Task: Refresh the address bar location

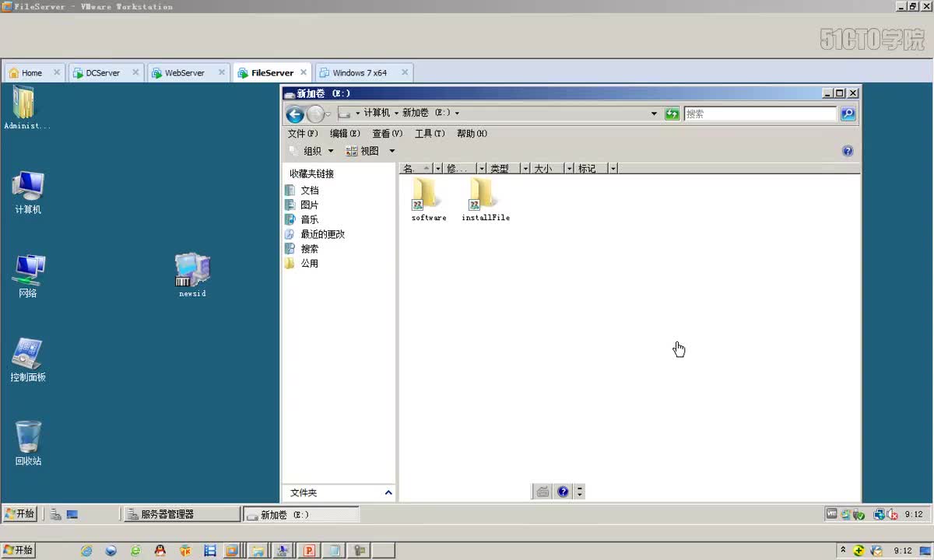Action: point(672,114)
